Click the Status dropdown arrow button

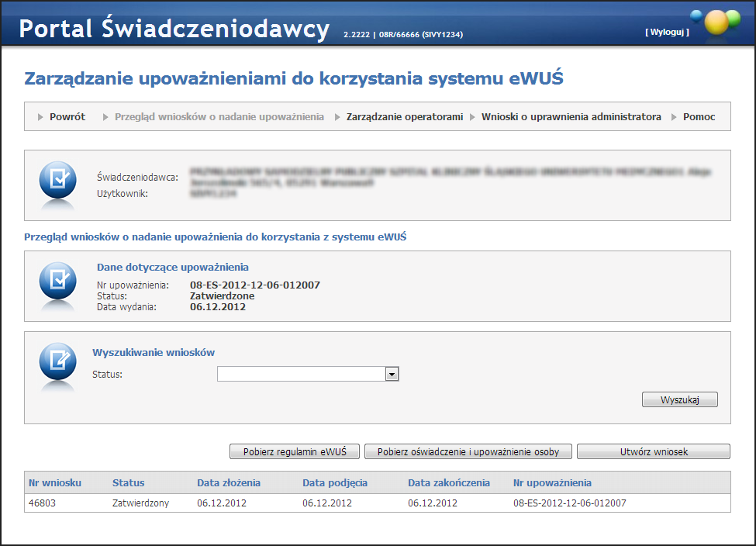click(x=392, y=375)
